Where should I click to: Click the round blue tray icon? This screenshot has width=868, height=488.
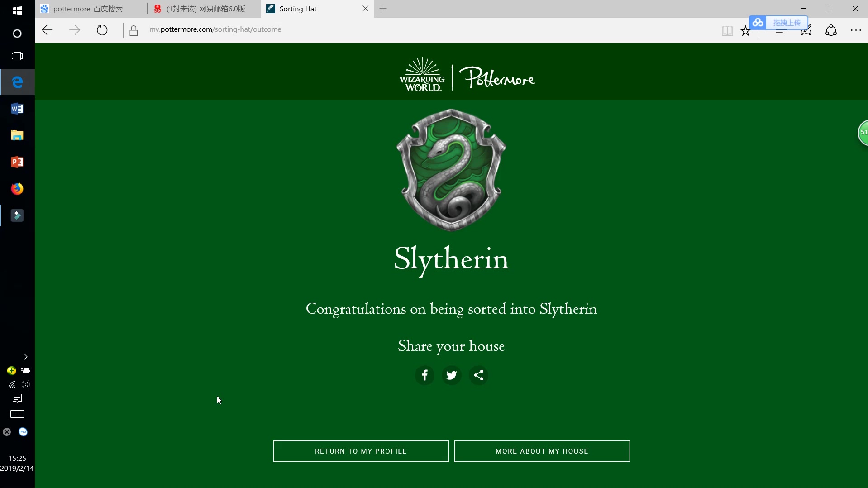click(23, 432)
